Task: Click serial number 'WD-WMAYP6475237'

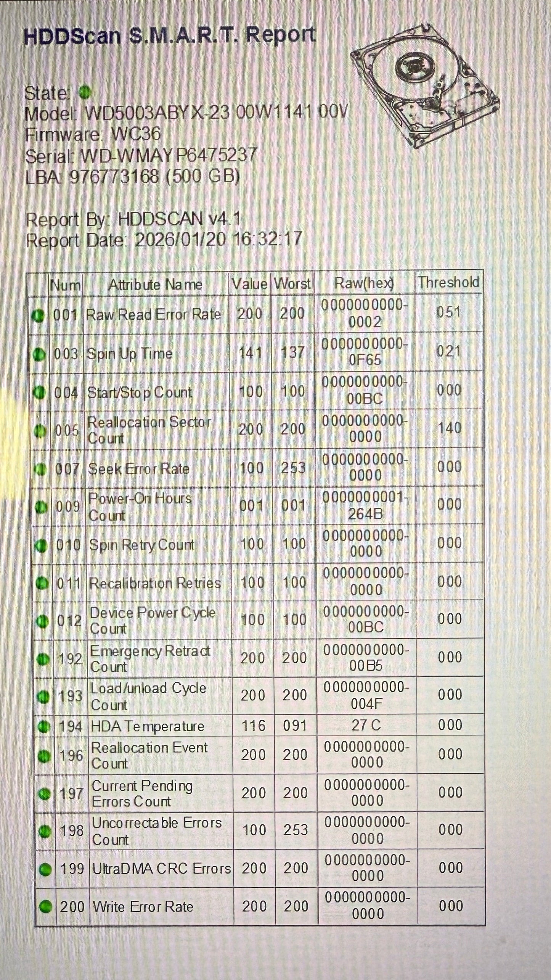Action: point(169,155)
